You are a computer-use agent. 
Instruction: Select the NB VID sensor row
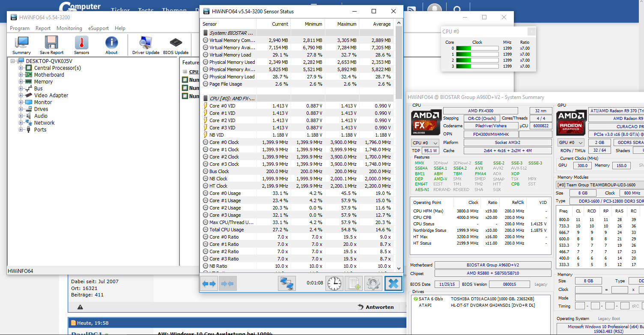(x=297, y=135)
